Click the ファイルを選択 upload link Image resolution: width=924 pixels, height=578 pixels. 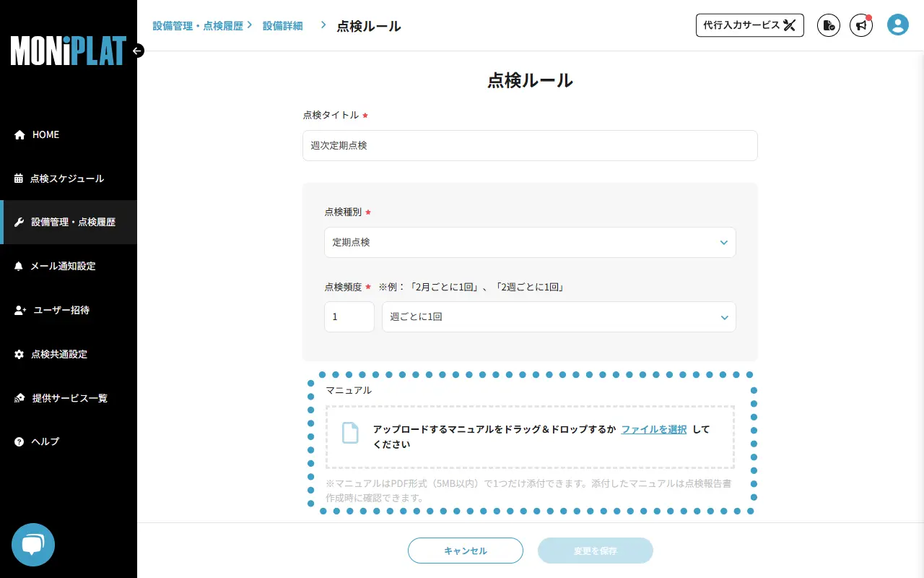pyautogui.click(x=654, y=428)
